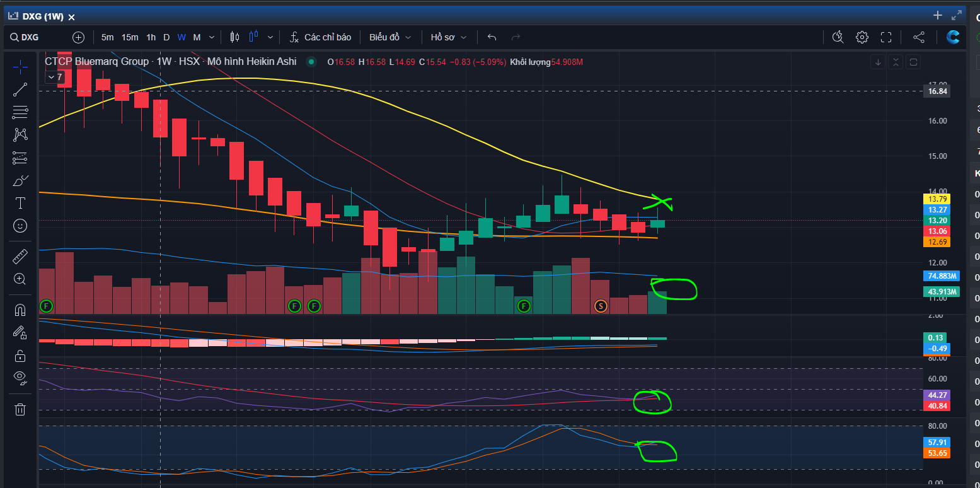This screenshot has width=980, height=488.
Task: Switch to the 15m timeframe
Action: [130, 37]
